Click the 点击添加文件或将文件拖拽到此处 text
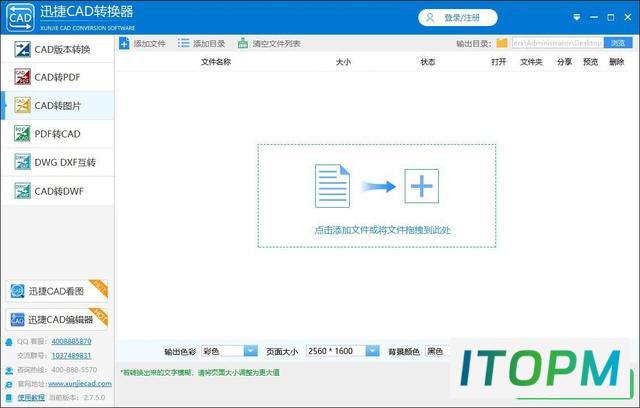This screenshot has width=640, height=408. point(382,230)
